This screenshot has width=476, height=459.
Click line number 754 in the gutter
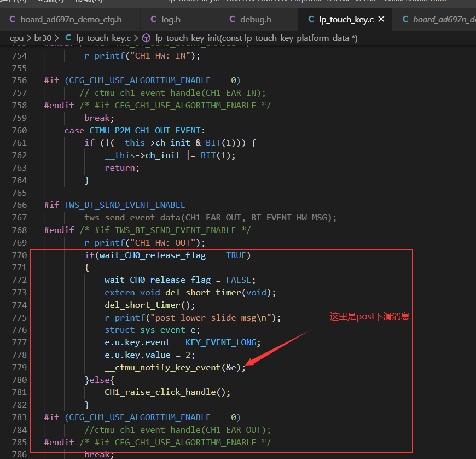pos(20,56)
